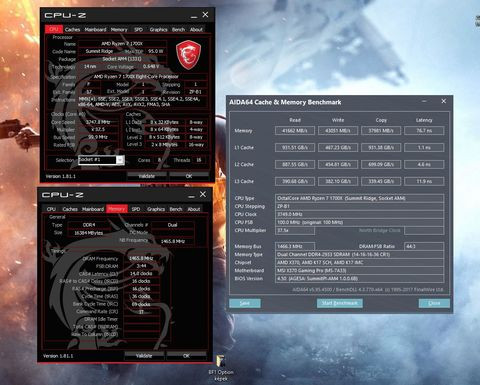Open Memory tab in upper CPU-Z window
Screen dimensions: 480x385
(119, 29)
